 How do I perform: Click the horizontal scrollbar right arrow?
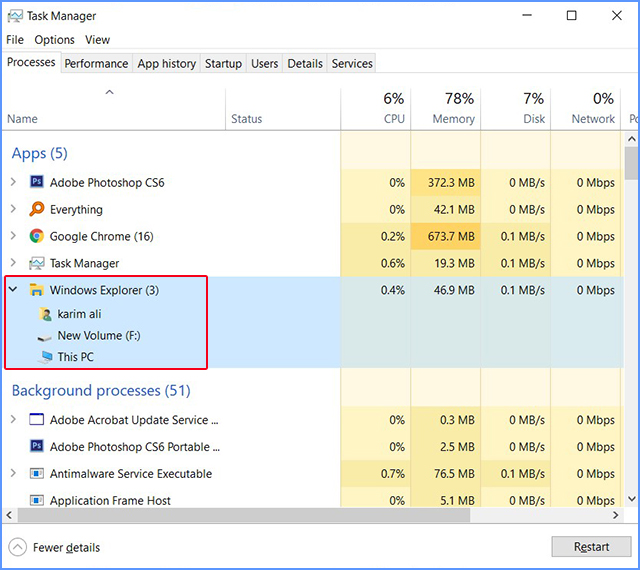point(616,515)
